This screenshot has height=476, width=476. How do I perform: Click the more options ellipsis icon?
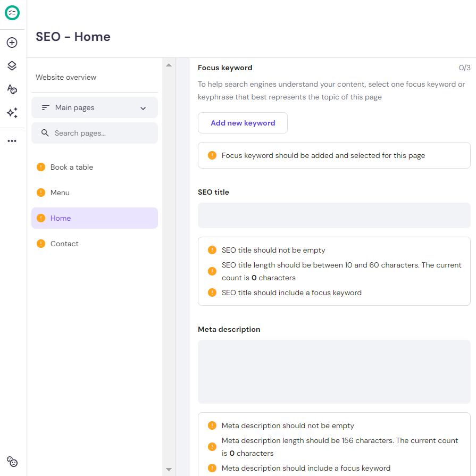click(x=12, y=140)
